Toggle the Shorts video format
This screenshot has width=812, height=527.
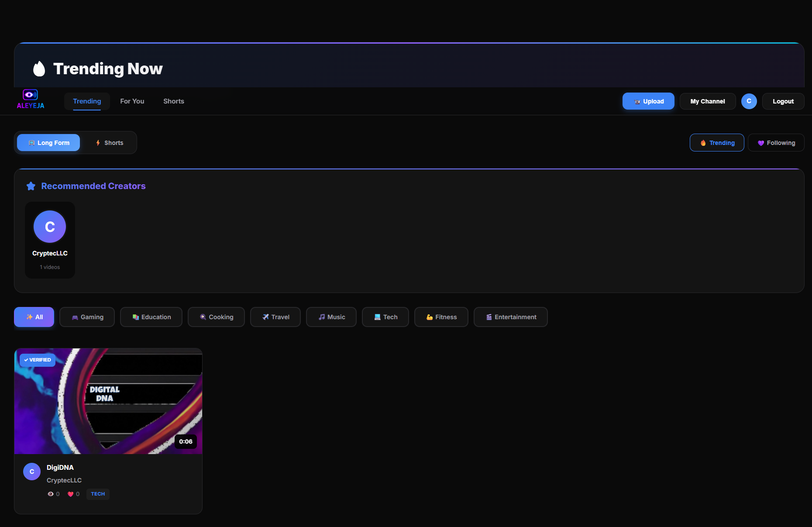(109, 143)
